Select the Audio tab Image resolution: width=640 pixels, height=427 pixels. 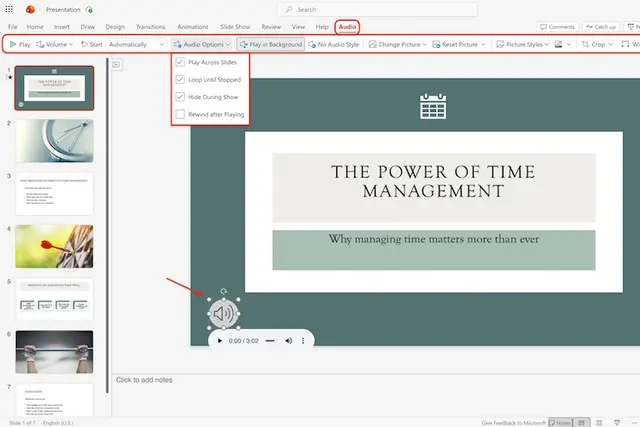pyautogui.click(x=347, y=27)
